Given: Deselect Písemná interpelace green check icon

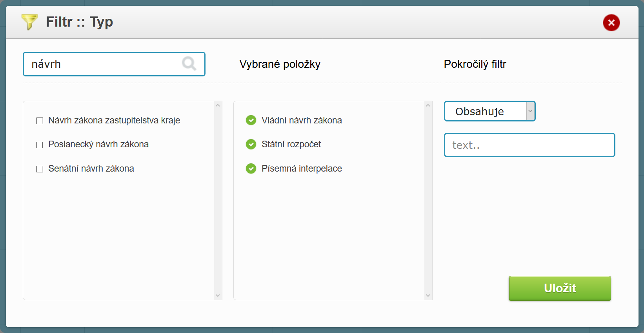Looking at the screenshot, I should coord(251,168).
